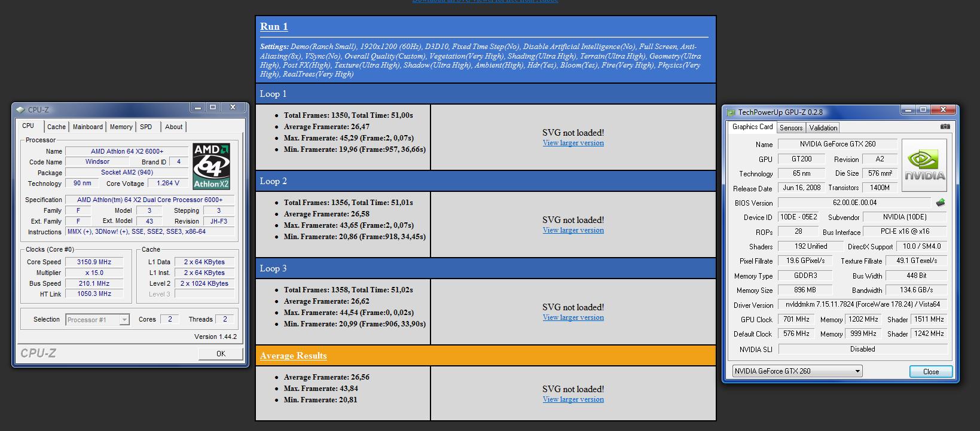Switch to the Cache tab in CPU-Z
Screen dimensions: 980x431
coord(56,127)
